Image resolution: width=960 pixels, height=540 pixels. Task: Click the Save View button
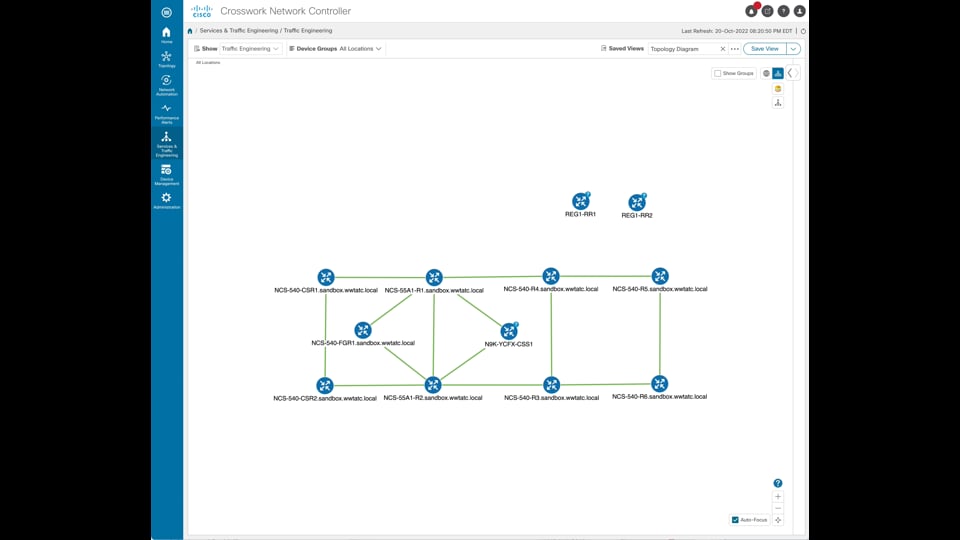click(765, 48)
